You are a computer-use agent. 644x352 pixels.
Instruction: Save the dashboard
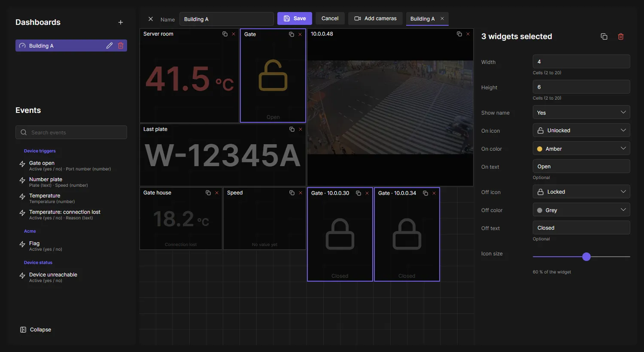(x=295, y=18)
